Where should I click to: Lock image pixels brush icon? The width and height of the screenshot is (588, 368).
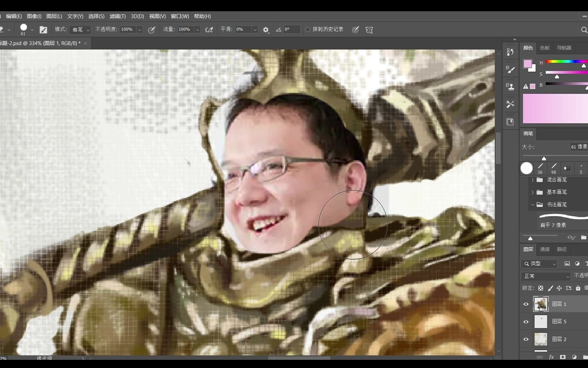[x=550, y=288]
